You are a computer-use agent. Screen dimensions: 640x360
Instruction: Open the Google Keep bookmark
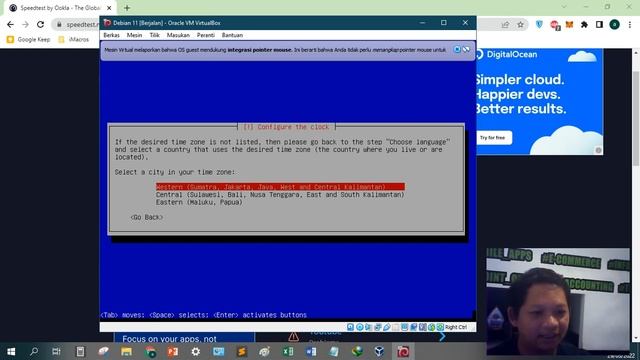[x=29, y=40]
